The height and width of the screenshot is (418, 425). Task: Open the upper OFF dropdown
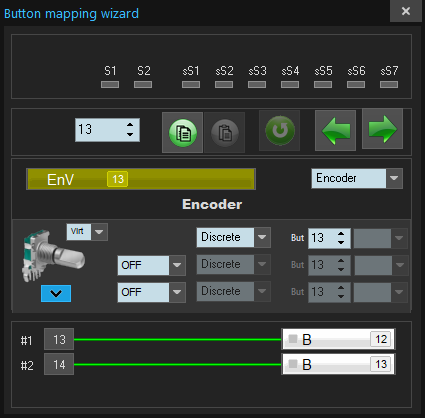click(x=177, y=265)
